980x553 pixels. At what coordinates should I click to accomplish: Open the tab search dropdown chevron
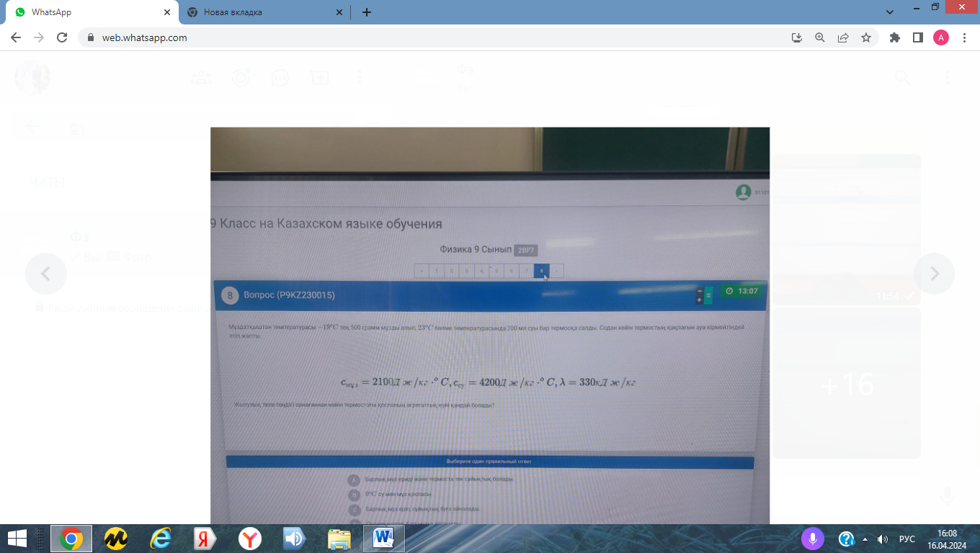[x=891, y=12]
